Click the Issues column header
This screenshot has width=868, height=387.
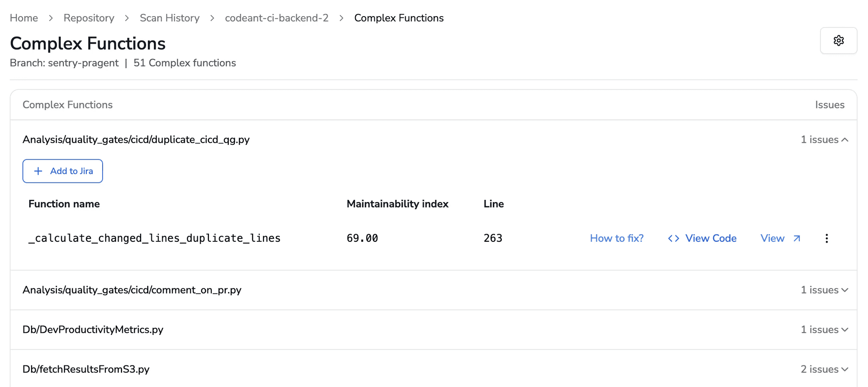pyautogui.click(x=829, y=105)
